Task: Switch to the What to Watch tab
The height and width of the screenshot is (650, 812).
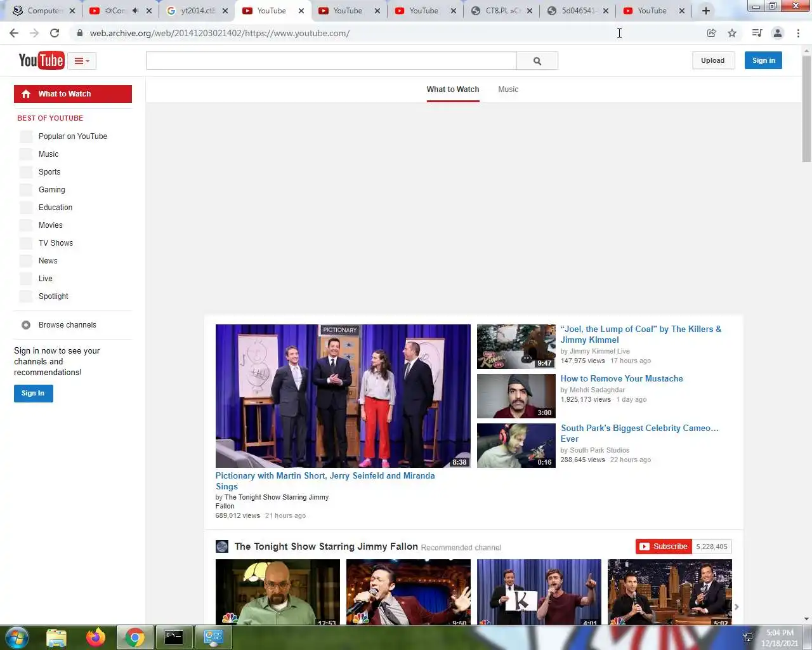Action: coord(453,90)
